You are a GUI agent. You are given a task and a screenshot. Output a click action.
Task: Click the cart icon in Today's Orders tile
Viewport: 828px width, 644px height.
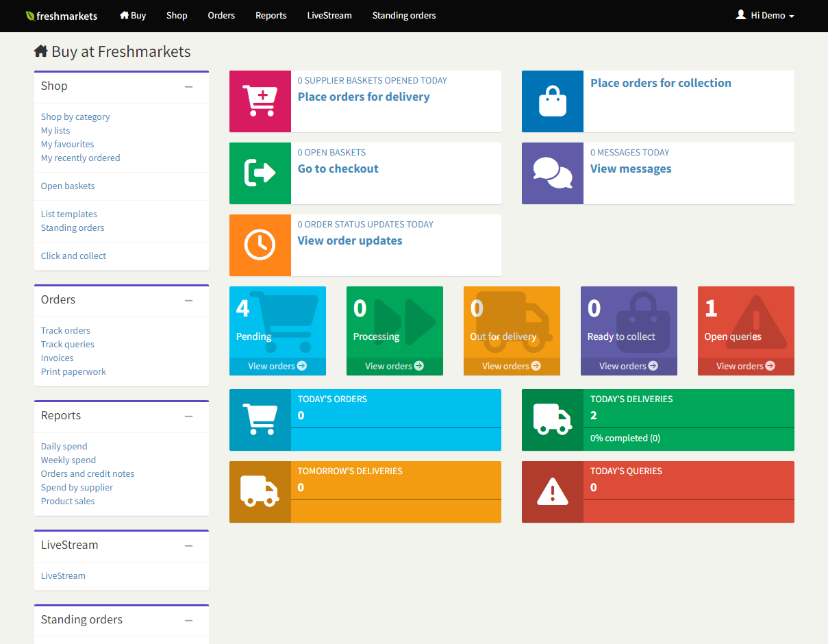260,420
